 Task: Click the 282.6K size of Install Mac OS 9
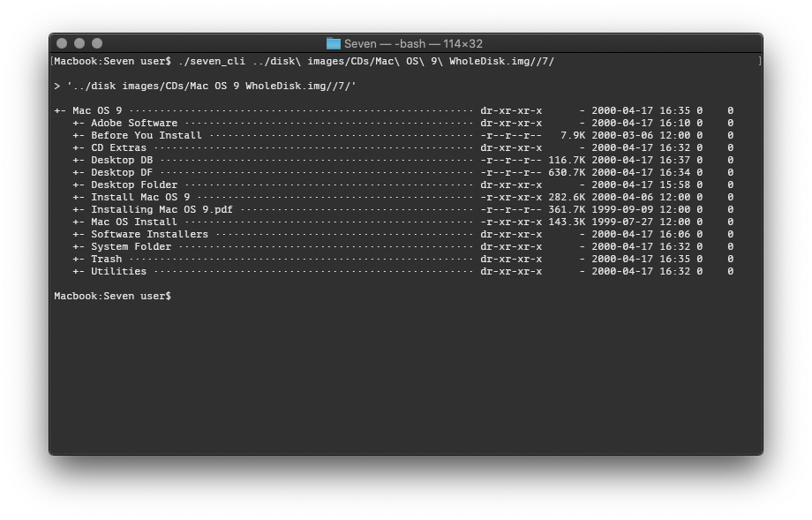[567, 198]
